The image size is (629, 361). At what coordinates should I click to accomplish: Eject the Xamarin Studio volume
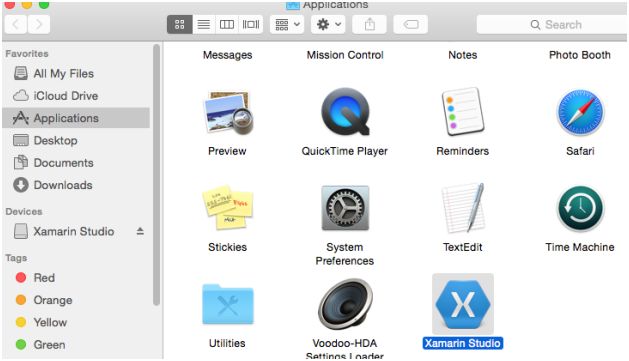140,231
